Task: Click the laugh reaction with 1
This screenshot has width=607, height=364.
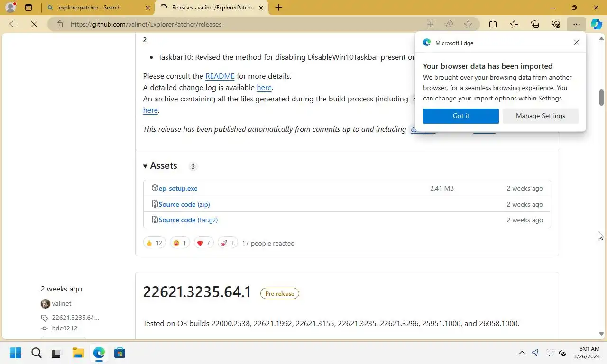Action: tap(180, 243)
